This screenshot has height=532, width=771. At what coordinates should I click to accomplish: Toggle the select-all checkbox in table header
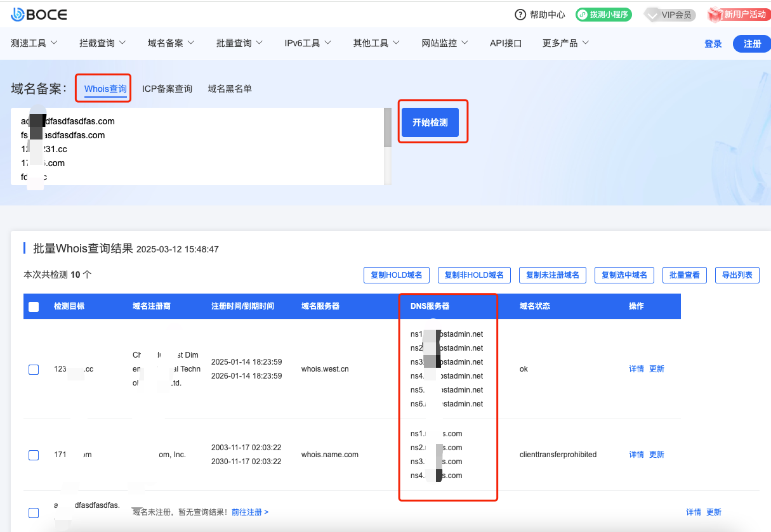(x=34, y=306)
